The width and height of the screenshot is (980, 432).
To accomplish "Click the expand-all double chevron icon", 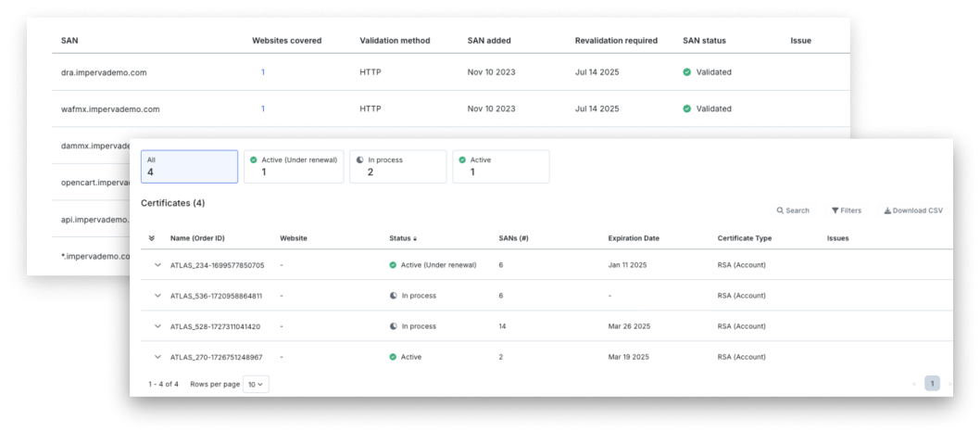I will pos(151,238).
